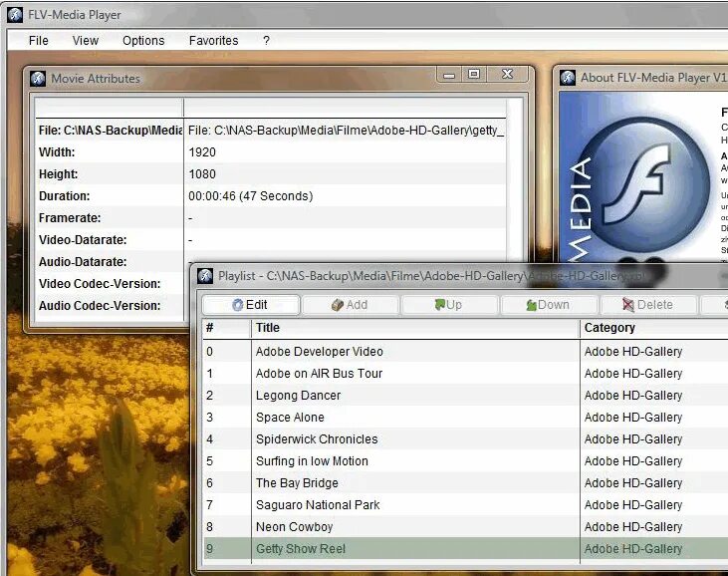
Task: Click the Movie Attributes window icon
Action: pos(38,79)
